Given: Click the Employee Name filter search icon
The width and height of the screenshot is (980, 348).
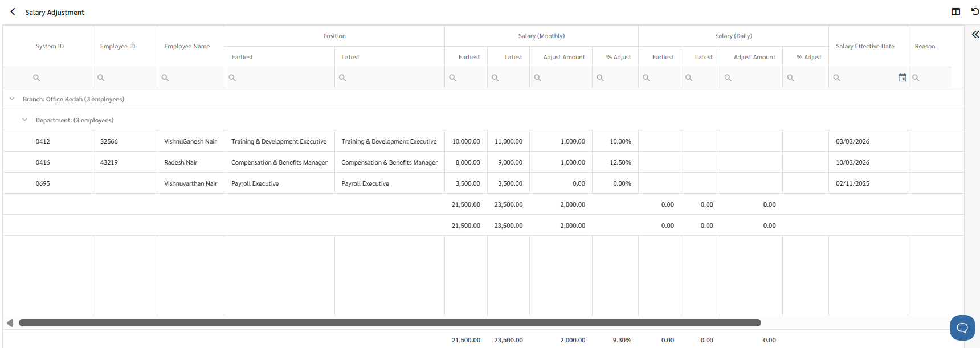Looking at the screenshot, I should click(165, 77).
